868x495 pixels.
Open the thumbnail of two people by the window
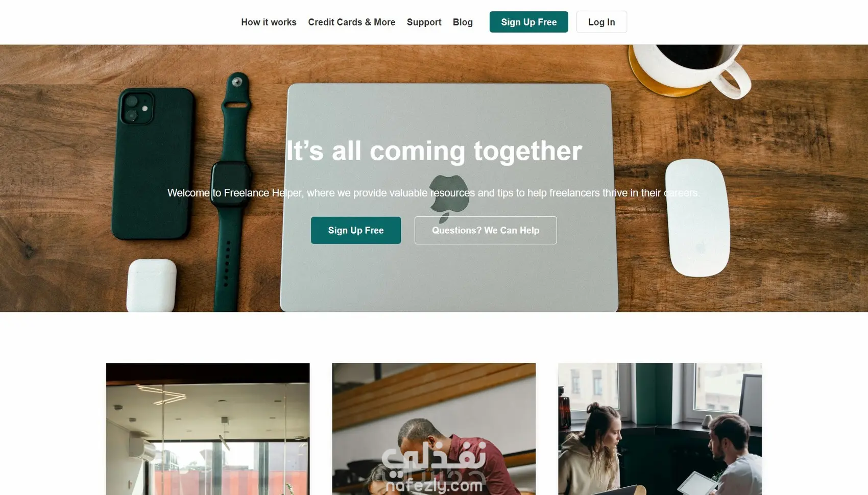tap(660, 429)
